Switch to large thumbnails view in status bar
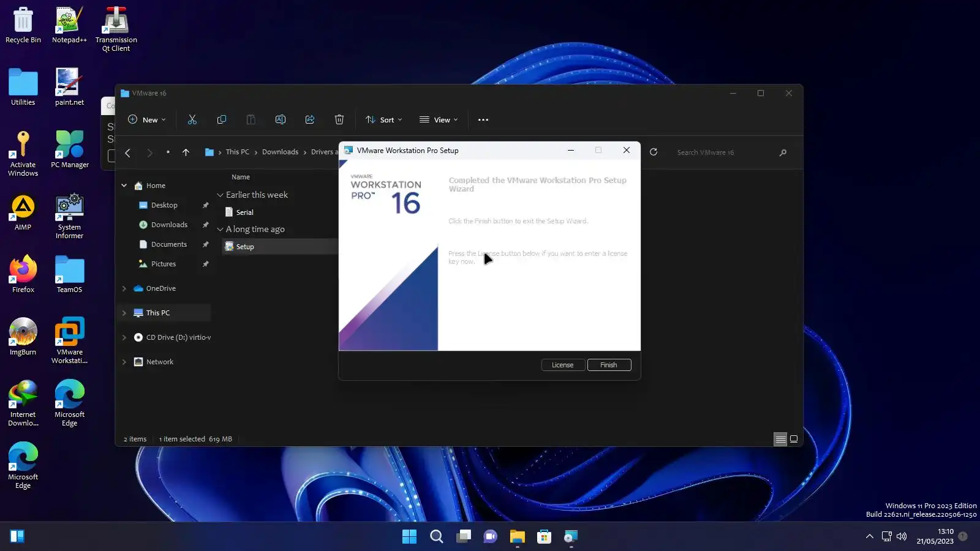 click(794, 439)
